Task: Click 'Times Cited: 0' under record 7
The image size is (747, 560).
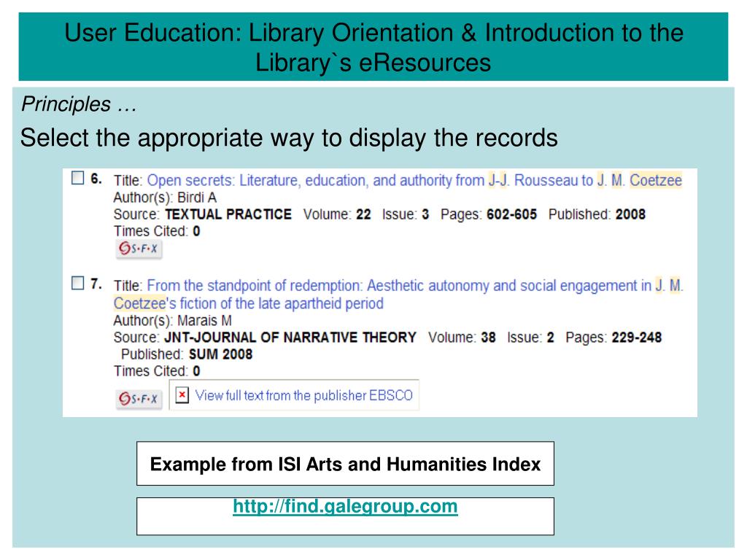Action: click(157, 371)
